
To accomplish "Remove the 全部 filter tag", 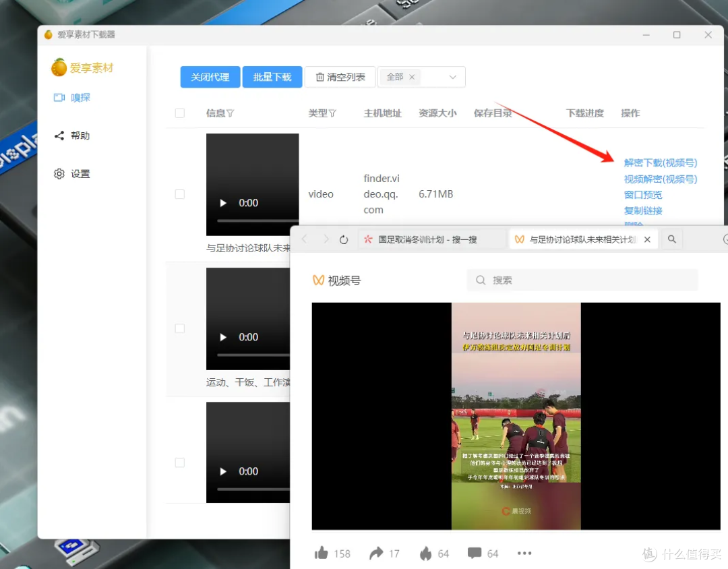I will [x=412, y=77].
